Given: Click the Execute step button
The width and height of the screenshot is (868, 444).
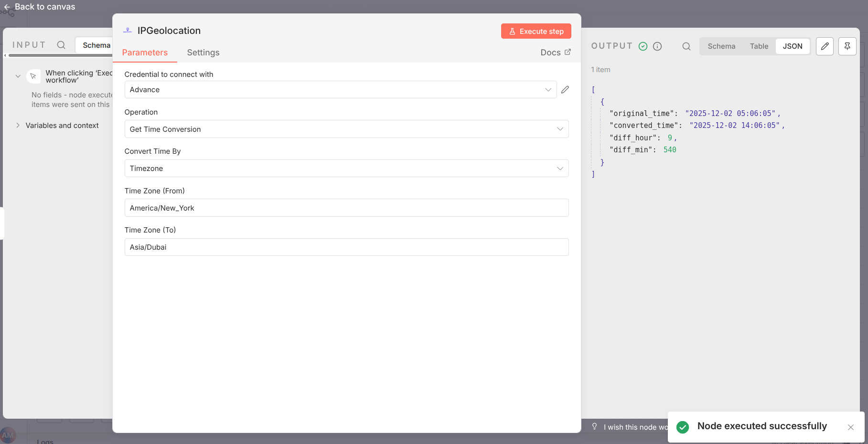Looking at the screenshot, I should (536, 32).
